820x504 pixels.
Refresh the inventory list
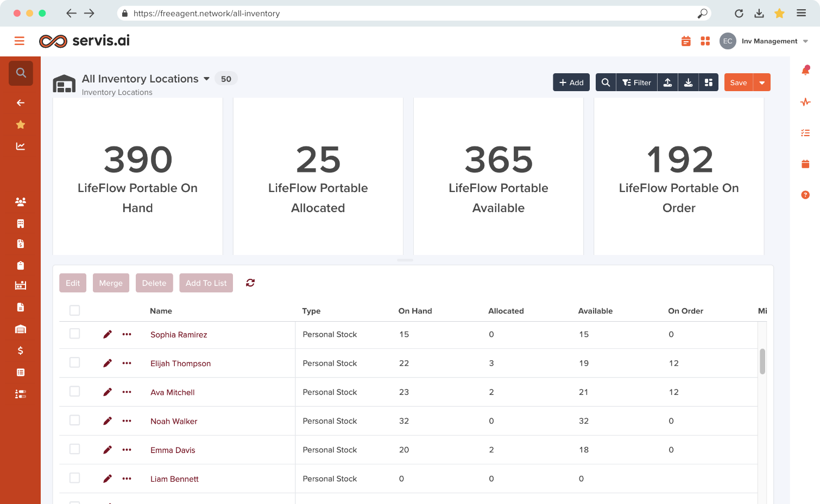point(250,283)
